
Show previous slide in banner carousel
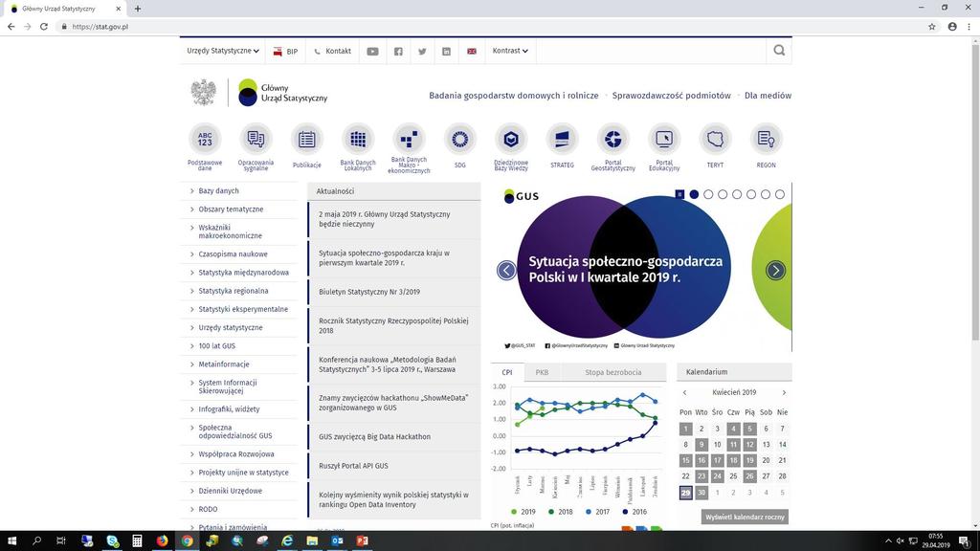[x=507, y=271]
